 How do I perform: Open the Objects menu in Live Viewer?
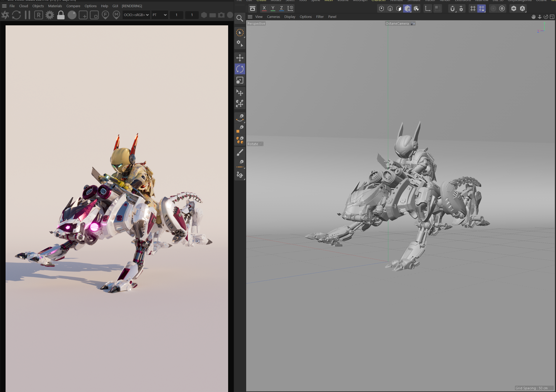[38, 6]
